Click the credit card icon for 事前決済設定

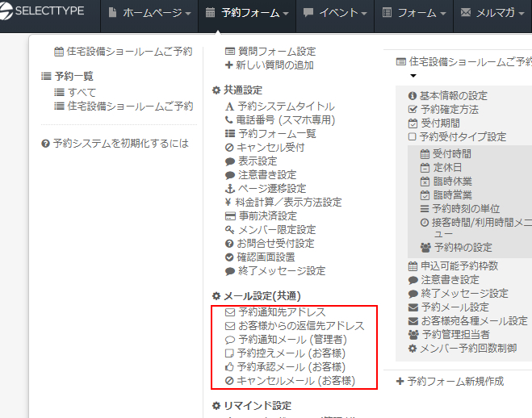(229, 215)
